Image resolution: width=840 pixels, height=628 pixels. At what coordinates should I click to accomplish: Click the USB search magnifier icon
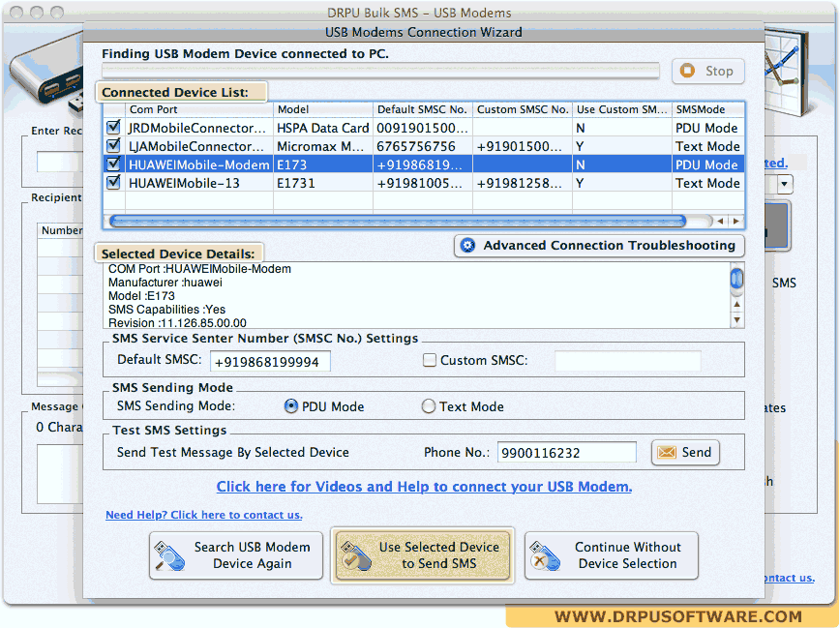pos(169,556)
